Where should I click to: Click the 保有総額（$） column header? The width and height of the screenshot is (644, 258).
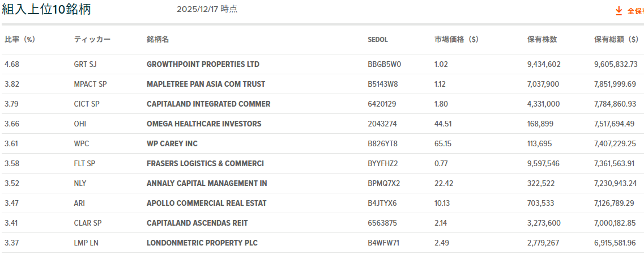tap(616, 39)
